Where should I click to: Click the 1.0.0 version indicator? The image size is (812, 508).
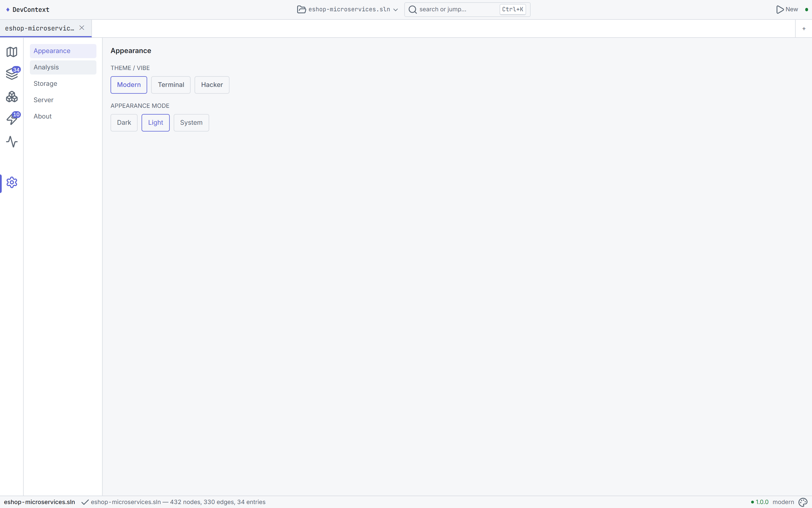pos(760,502)
